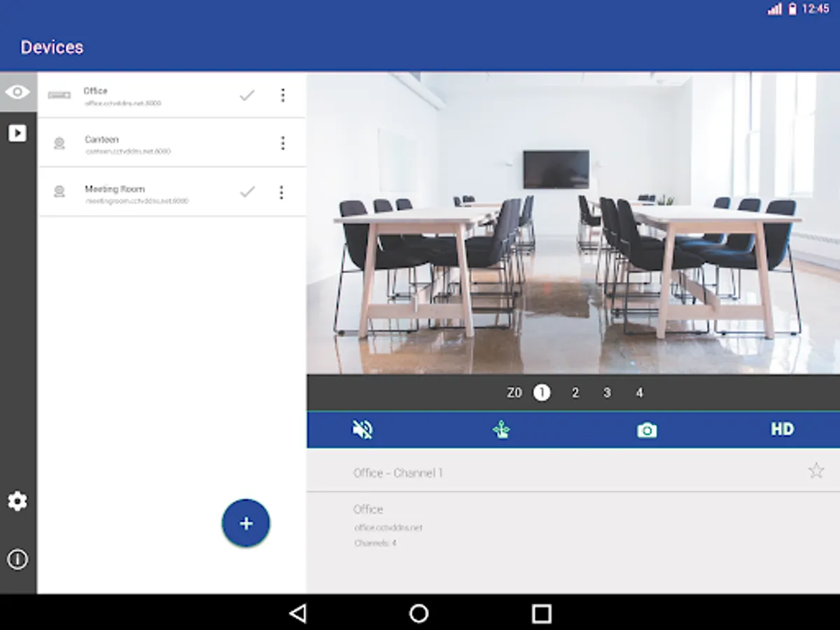Tap the 12:45 clock

pyautogui.click(x=816, y=9)
